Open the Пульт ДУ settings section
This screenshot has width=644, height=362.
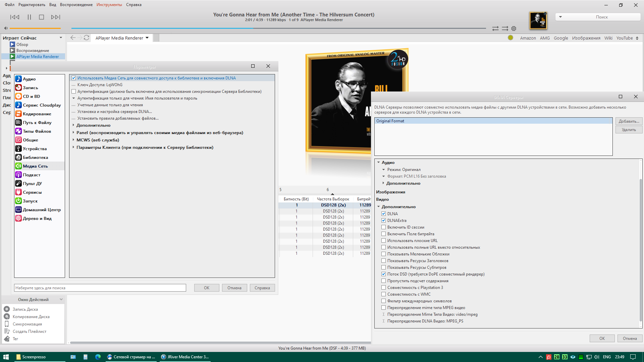(x=32, y=184)
